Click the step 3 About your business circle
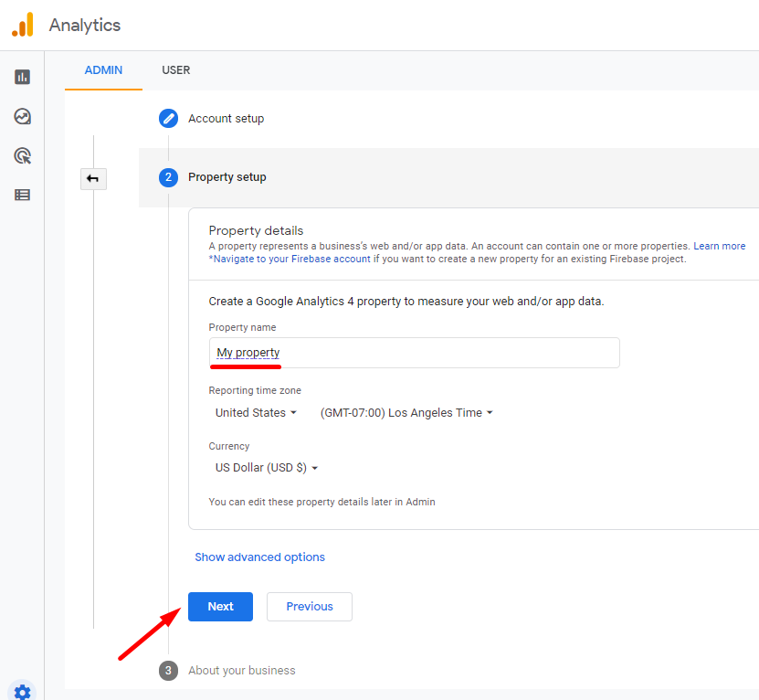This screenshot has height=700, width=759. click(x=168, y=671)
